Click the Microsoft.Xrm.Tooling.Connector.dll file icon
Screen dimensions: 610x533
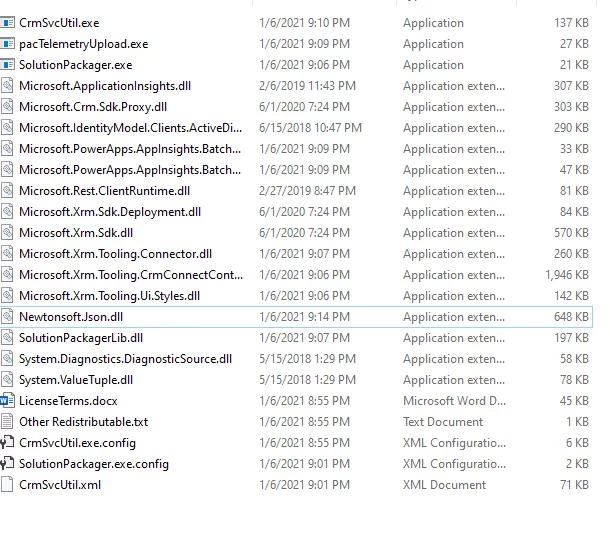click(x=7, y=254)
